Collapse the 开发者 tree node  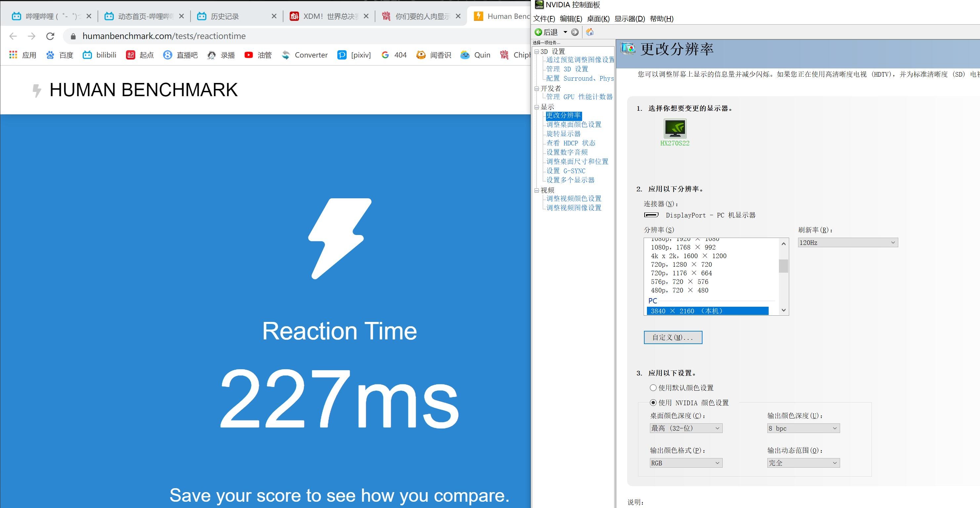(x=537, y=89)
